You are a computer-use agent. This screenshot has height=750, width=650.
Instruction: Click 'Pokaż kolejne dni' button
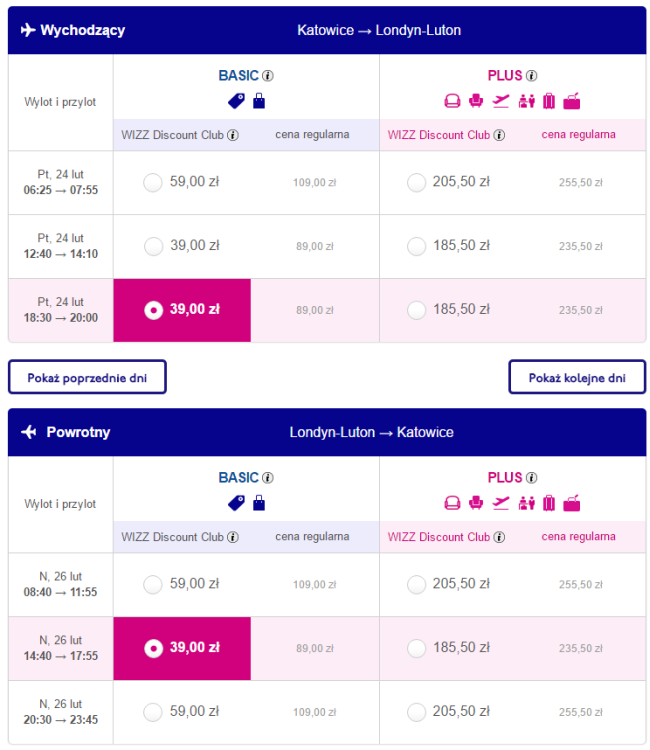(x=577, y=377)
